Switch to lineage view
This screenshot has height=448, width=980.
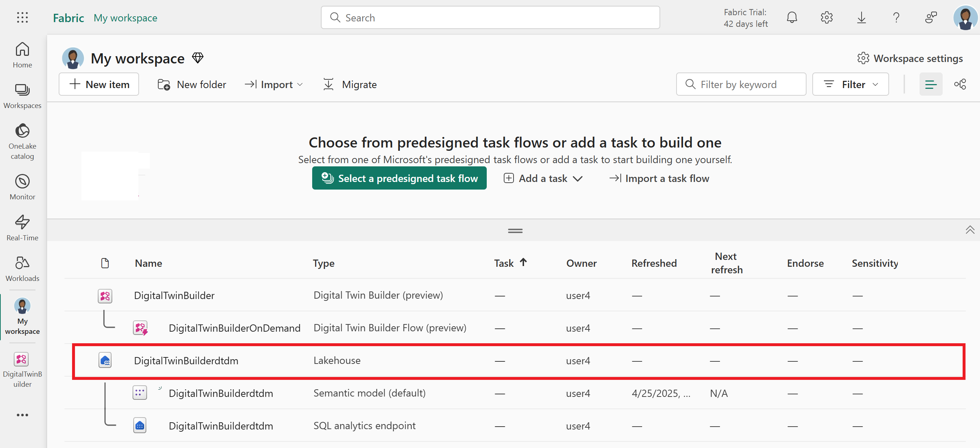click(960, 84)
